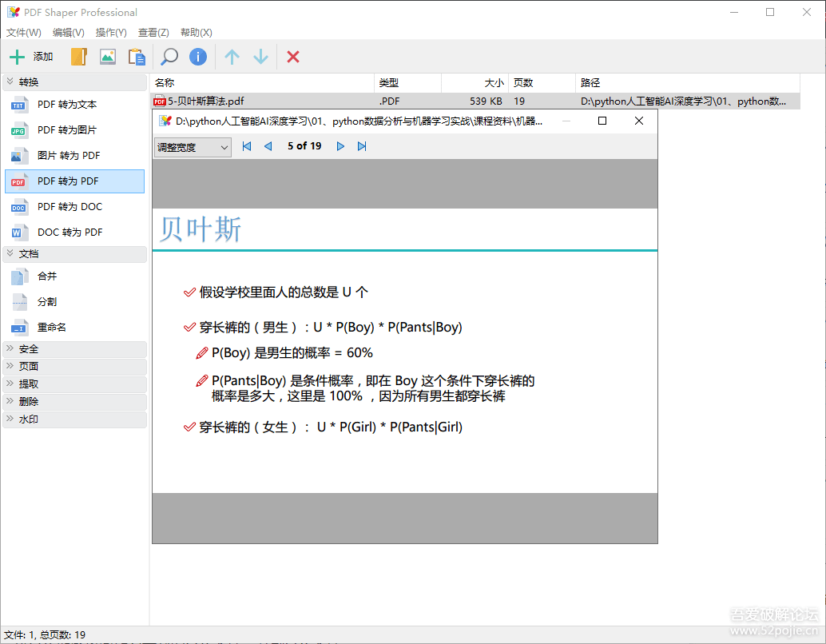Select PDF to DOC tool
This screenshot has height=644, width=826.
point(75,207)
